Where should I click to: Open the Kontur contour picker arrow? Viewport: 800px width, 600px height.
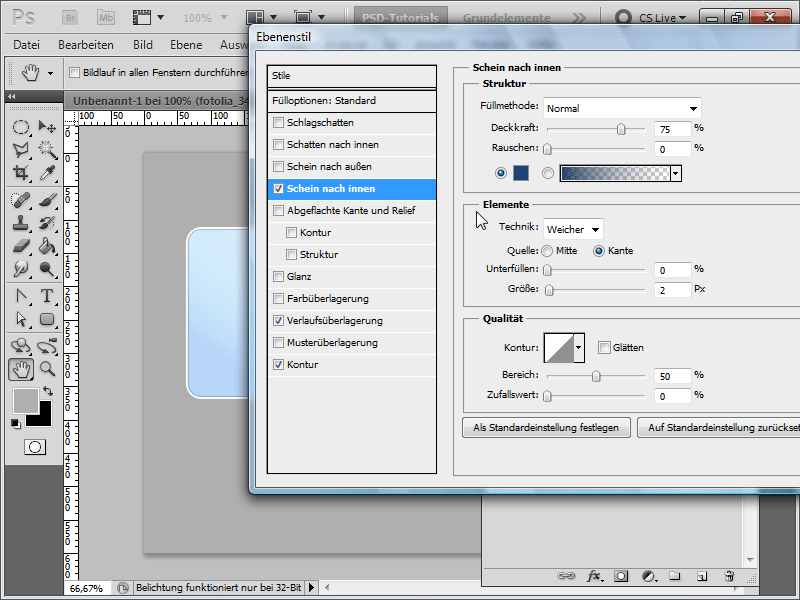click(x=579, y=348)
